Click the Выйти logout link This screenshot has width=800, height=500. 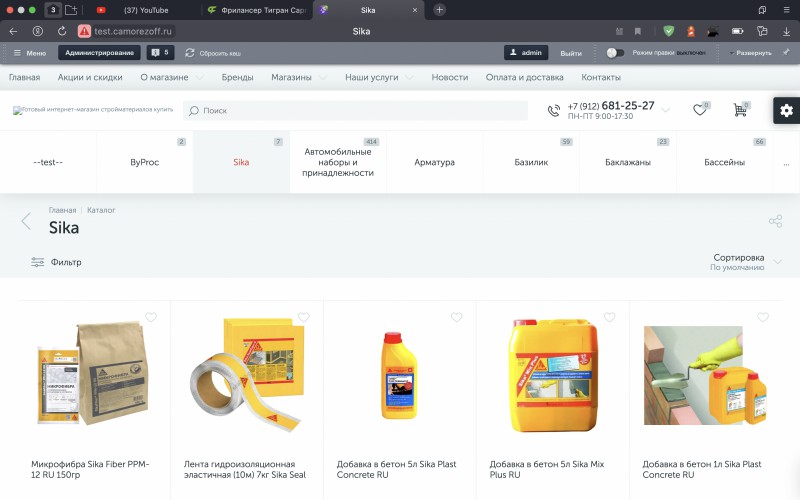click(571, 53)
